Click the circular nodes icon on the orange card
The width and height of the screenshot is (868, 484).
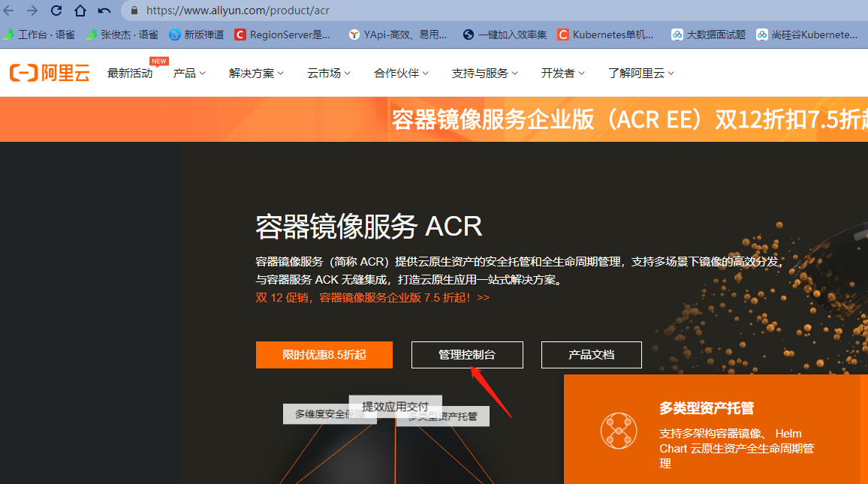[619, 431]
